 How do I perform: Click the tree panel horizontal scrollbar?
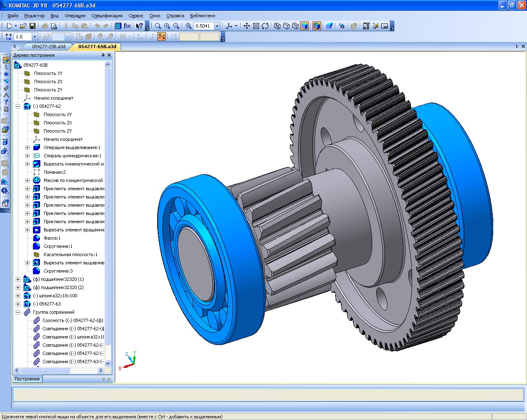point(45,370)
